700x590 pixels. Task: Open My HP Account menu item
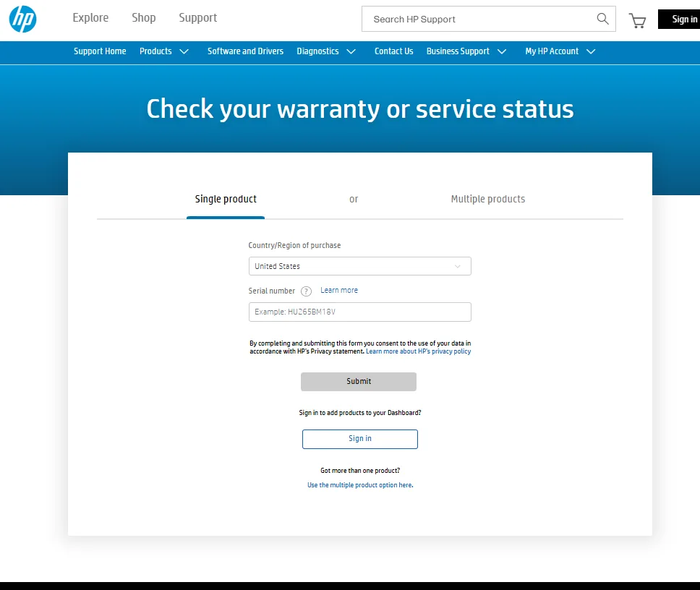[552, 51]
